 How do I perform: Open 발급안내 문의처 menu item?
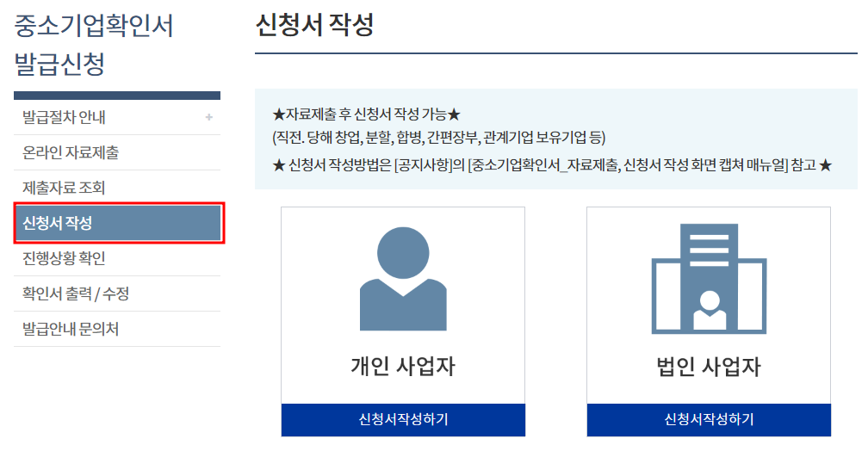(x=117, y=330)
